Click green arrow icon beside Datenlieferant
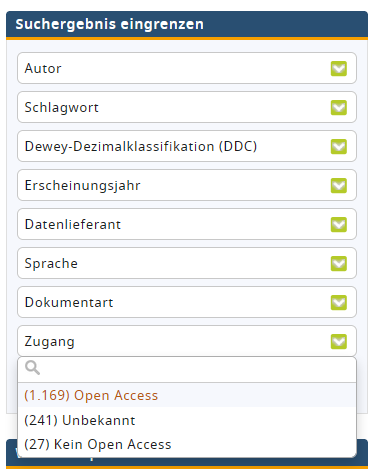This screenshot has width=368, height=469. [339, 224]
